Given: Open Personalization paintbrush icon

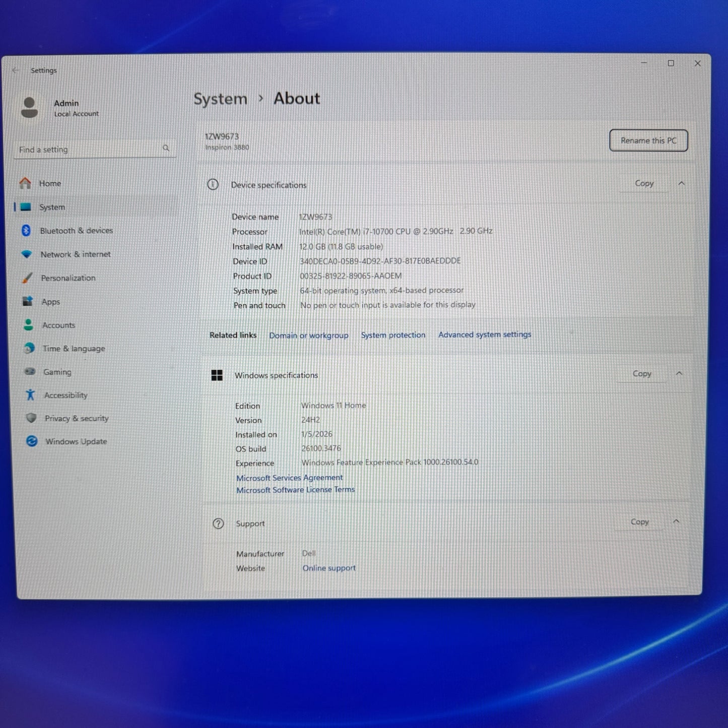Looking at the screenshot, I should 27,278.
